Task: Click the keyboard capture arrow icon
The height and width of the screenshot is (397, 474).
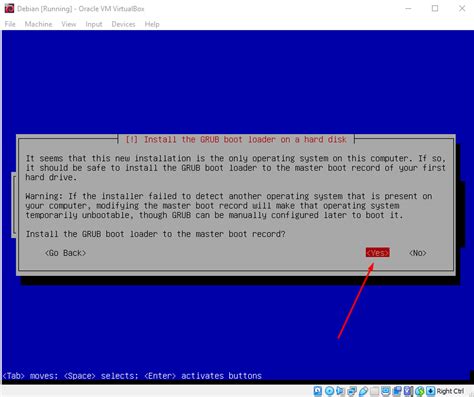Action: click(x=430, y=391)
